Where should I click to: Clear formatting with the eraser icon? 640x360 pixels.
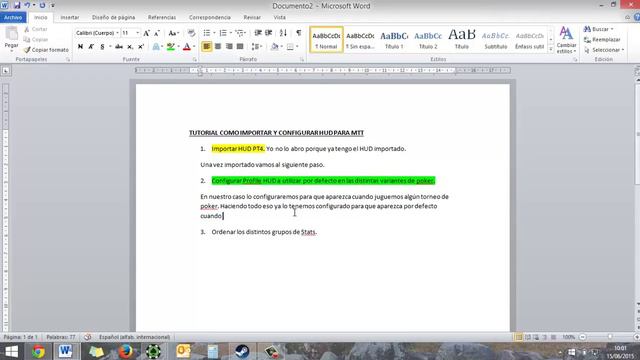coord(191,33)
